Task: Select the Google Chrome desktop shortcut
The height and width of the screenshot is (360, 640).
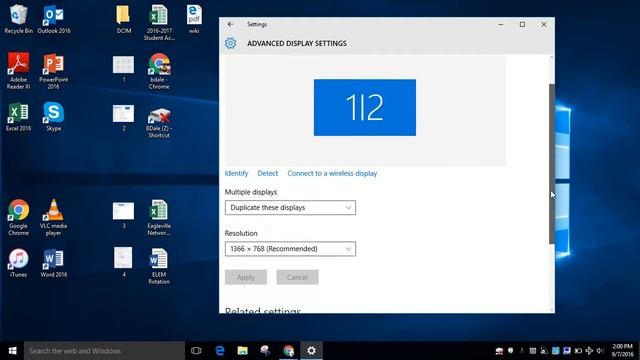Action: [18, 217]
